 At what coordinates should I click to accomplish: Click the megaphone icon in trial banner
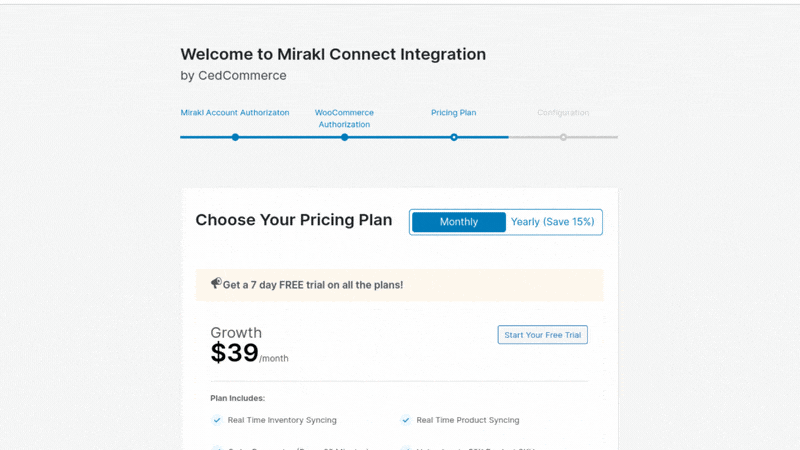pos(216,284)
